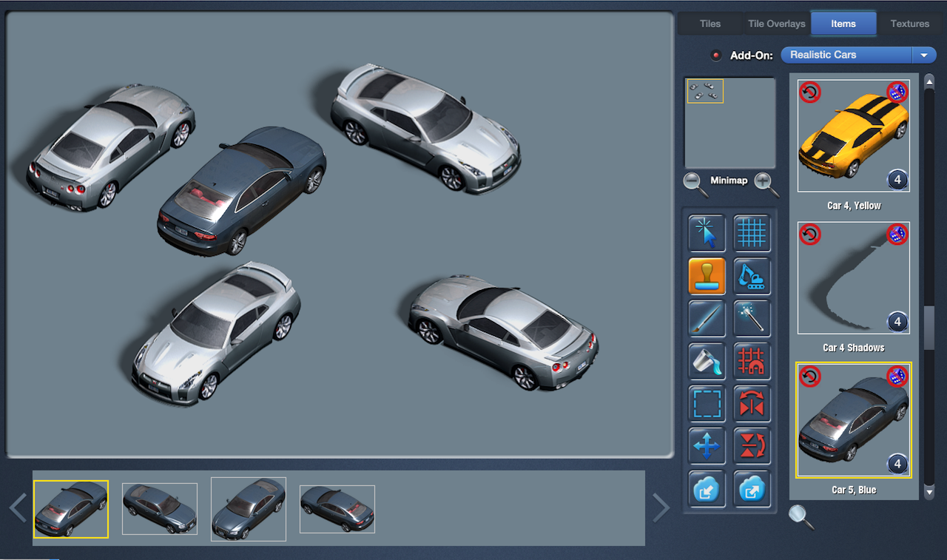Select the Car 4 Shadows item thumbnail
Image resolution: width=947 pixels, height=560 pixels.
point(854,278)
